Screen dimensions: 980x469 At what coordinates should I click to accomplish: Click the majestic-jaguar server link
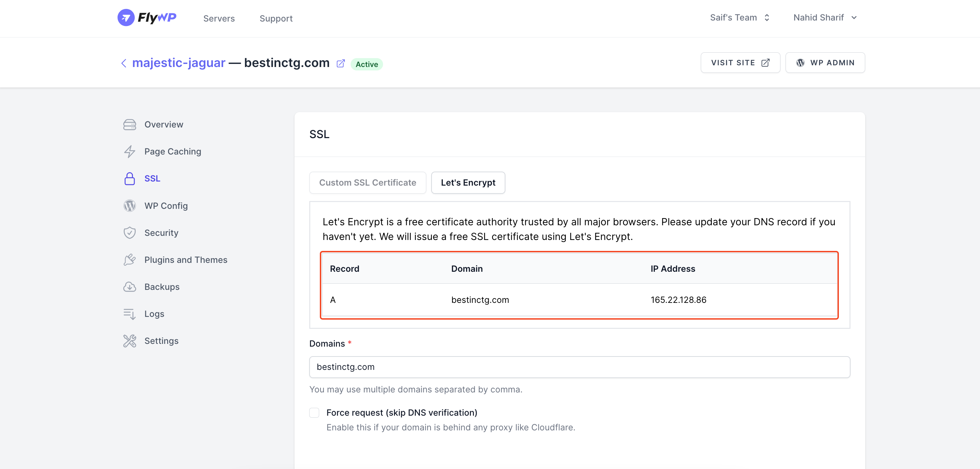(x=178, y=63)
